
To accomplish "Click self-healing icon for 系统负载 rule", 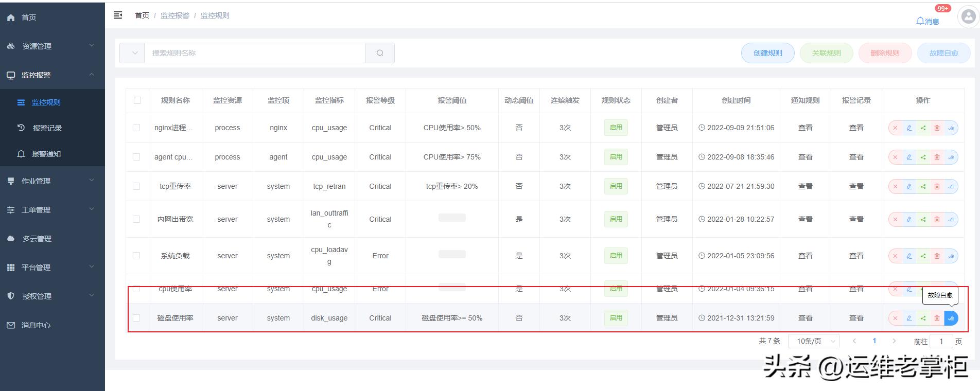I will tap(951, 256).
